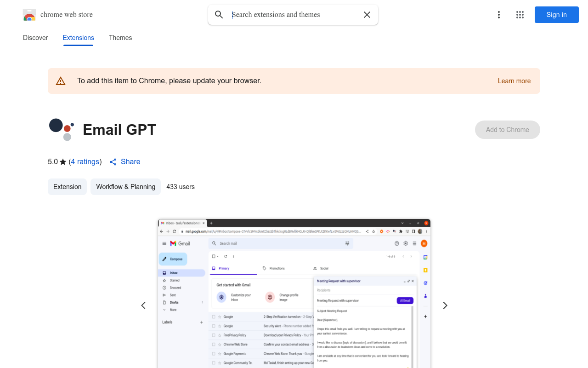This screenshot has width=588, height=368.
Task: Clear the search field with X icon
Action: click(367, 15)
